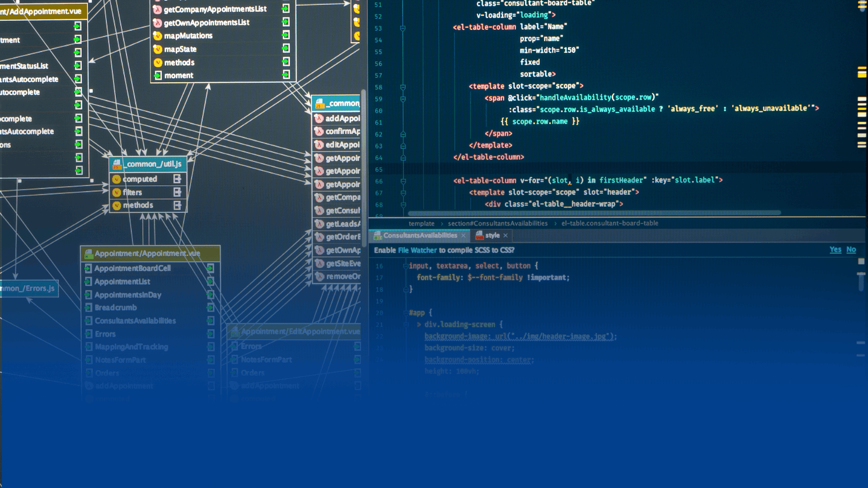The width and height of the screenshot is (868, 488).
Task: Click the lambda icon beside getOwnAppointmentsList
Action: [x=157, y=23]
